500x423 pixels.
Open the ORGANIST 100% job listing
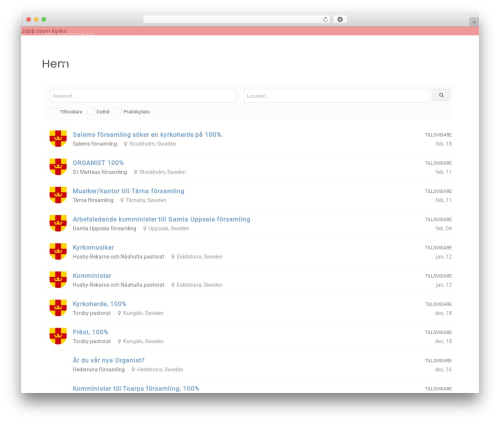(x=98, y=163)
